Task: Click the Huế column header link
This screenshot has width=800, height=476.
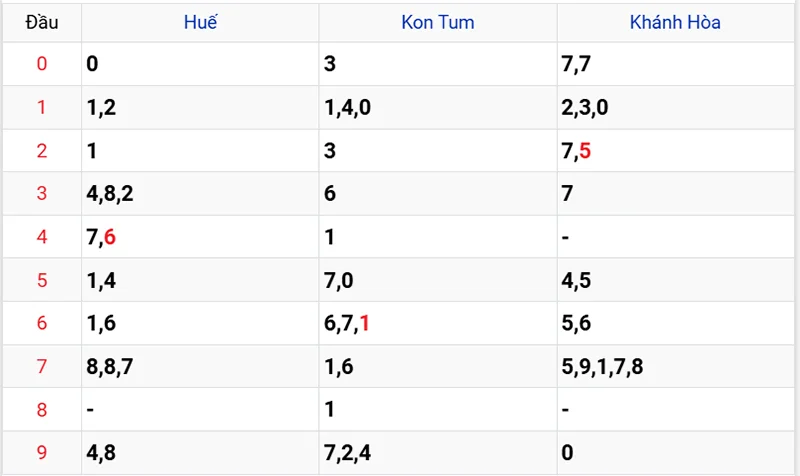Action: tap(200, 23)
